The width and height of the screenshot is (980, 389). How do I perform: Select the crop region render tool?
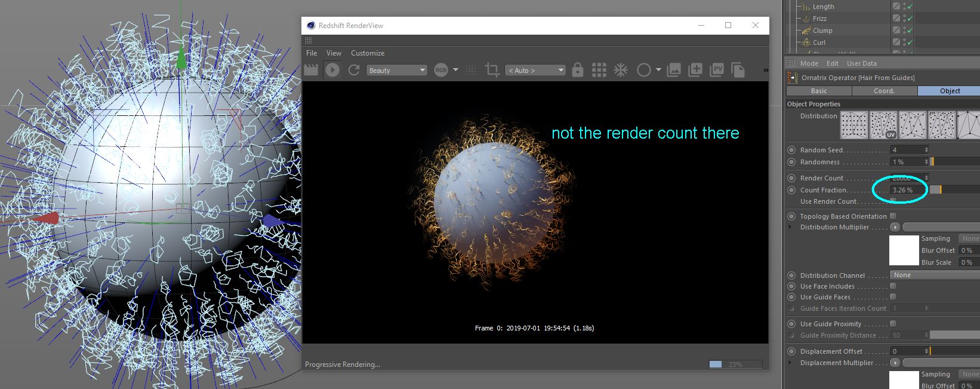[x=492, y=70]
